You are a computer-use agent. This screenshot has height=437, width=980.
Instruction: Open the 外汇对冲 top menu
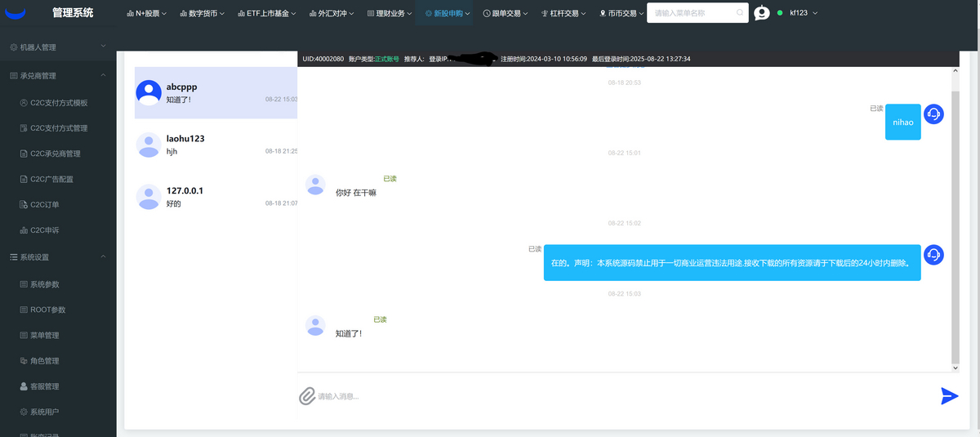(x=331, y=14)
